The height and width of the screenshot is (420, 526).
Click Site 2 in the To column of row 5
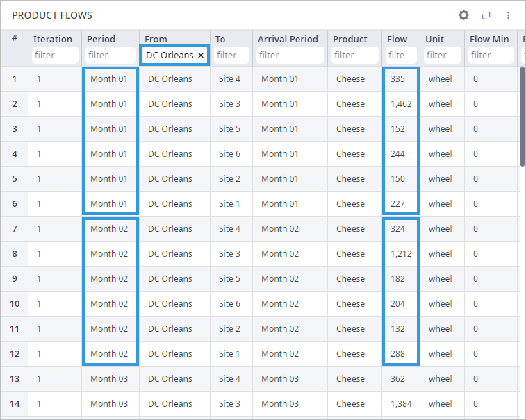(229, 179)
